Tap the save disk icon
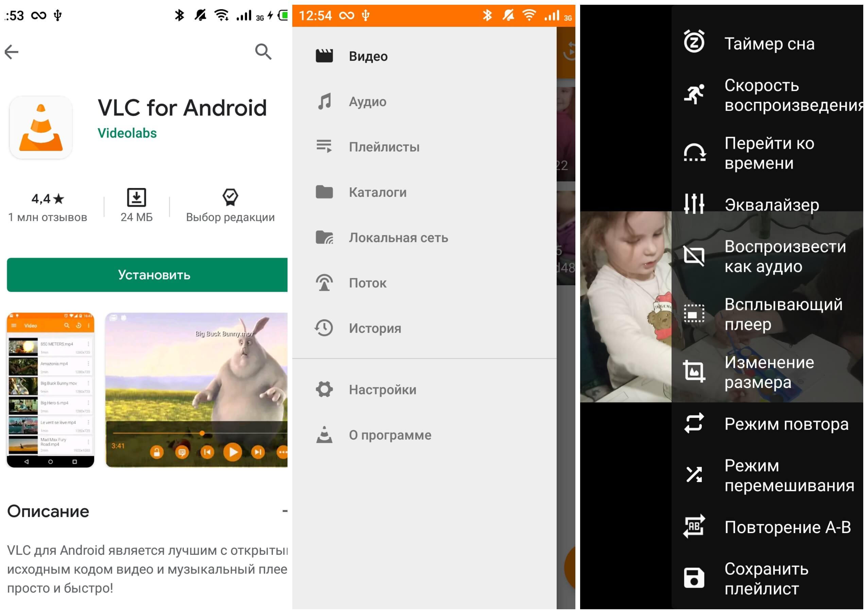 (x=694, y=578)
